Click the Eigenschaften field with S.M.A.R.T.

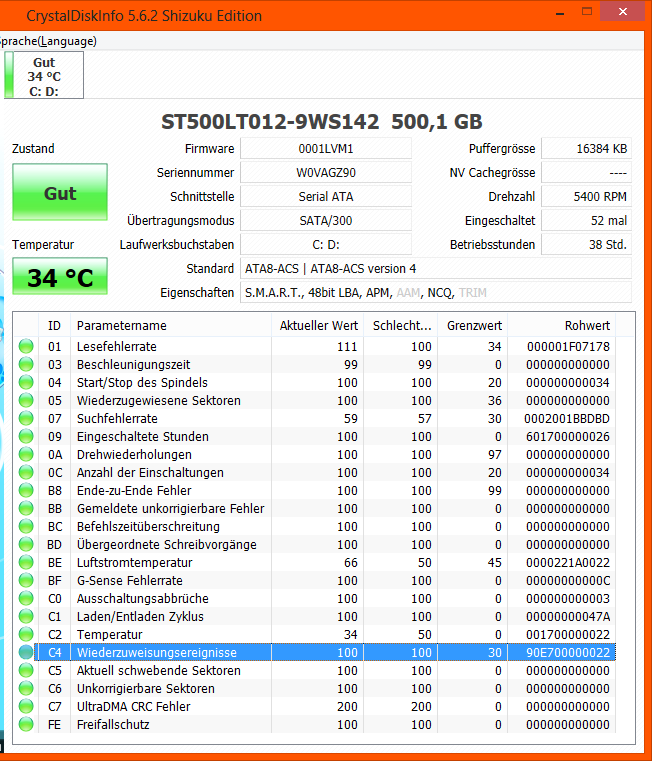pyautogui.click(x=436, y=293)
